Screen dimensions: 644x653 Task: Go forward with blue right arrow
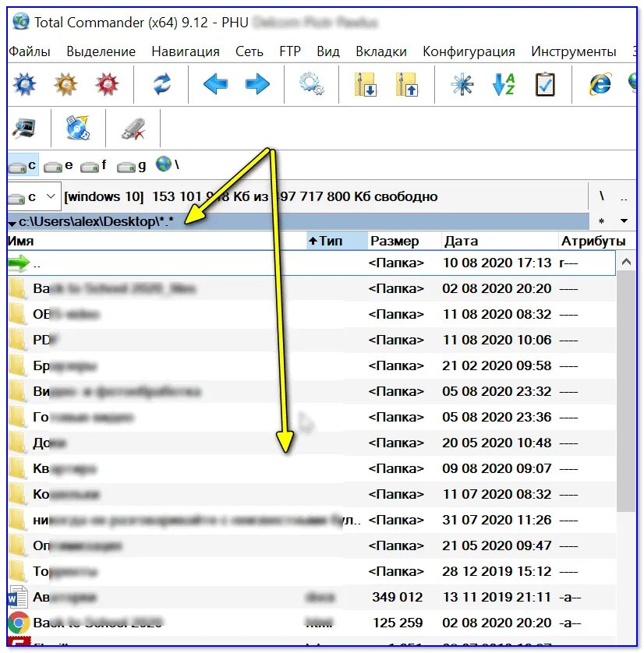[x=257, y=84]
